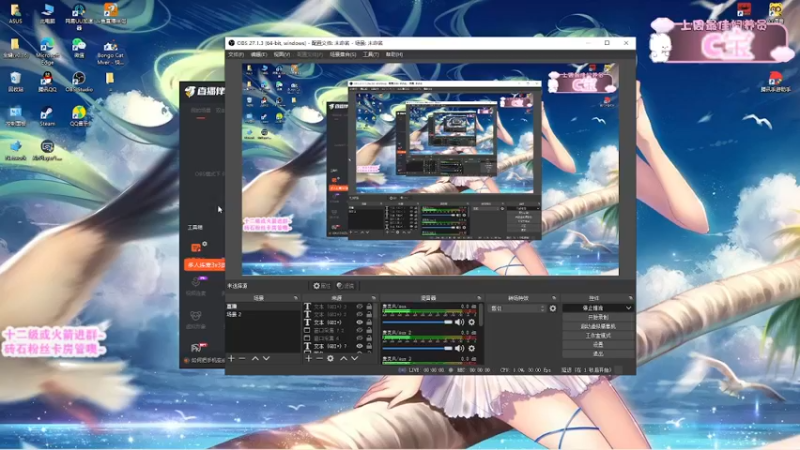Open the 编辑(E) menu in OBS
The image size is (800, 450).
(x=259, y=54)
